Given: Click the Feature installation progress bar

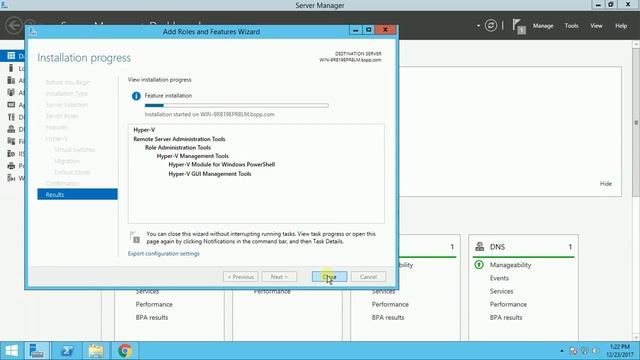Looking at the screenshot, I should (x=236, y=105).
